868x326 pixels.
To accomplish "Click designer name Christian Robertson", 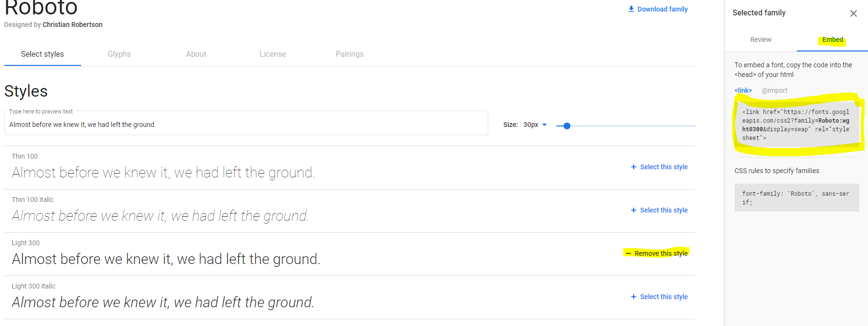I will pyautogui.click(x=72, y=25).
